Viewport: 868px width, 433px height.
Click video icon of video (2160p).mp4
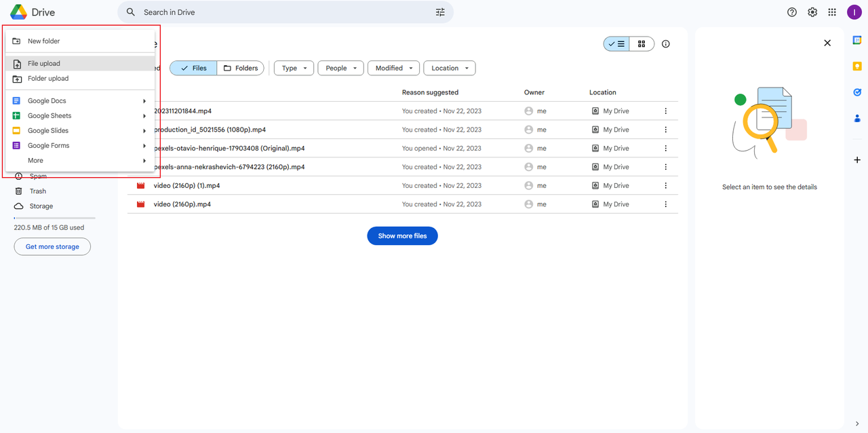[141, 204]
